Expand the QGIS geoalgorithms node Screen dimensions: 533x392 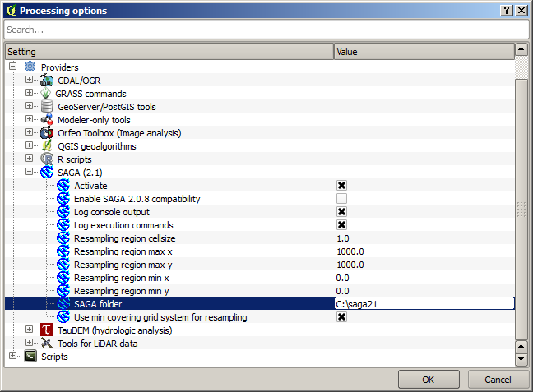point(30,146)
